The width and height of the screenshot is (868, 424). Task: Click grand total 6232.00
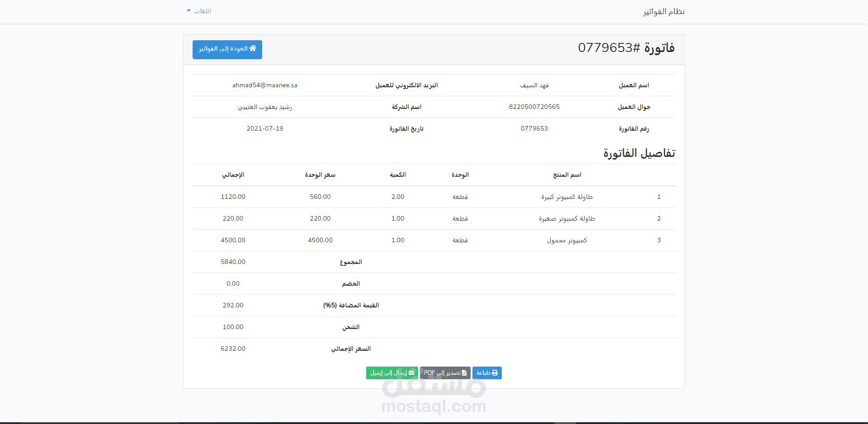(x=233, y=349)
